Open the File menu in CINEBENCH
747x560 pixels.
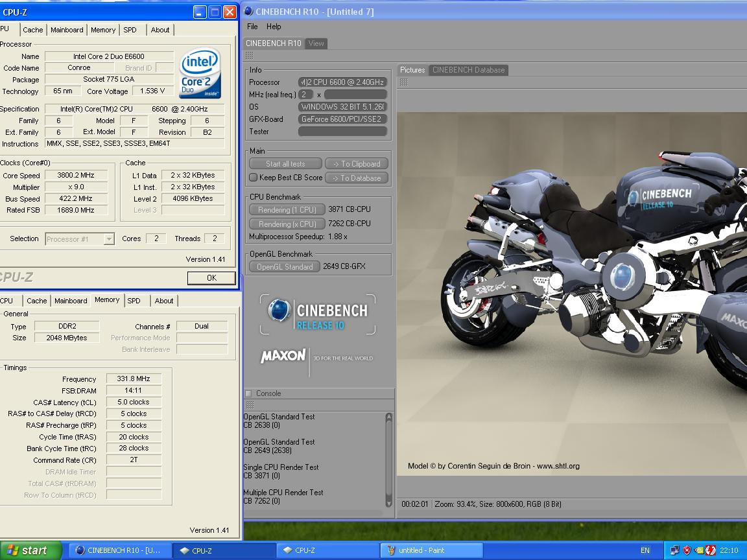[252, 27]
